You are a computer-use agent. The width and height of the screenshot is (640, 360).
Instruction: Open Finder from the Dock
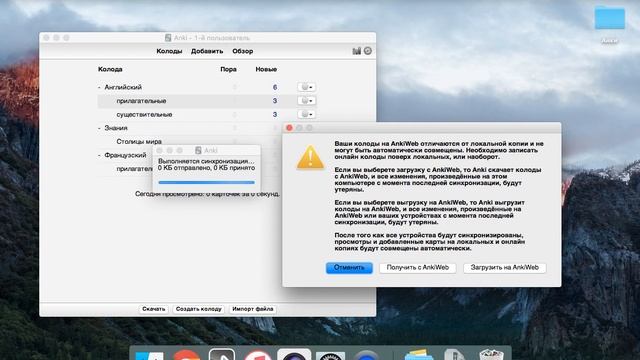coord(149,355)
